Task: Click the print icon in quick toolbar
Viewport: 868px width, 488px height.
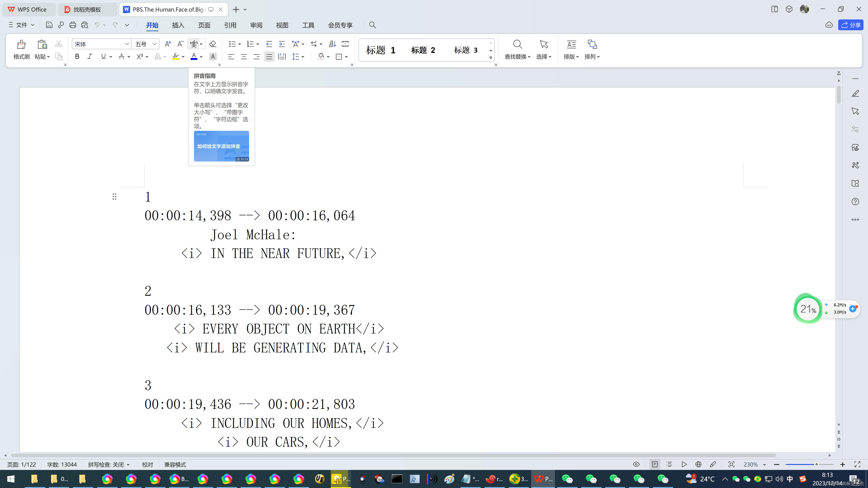Action: point(73,25)
